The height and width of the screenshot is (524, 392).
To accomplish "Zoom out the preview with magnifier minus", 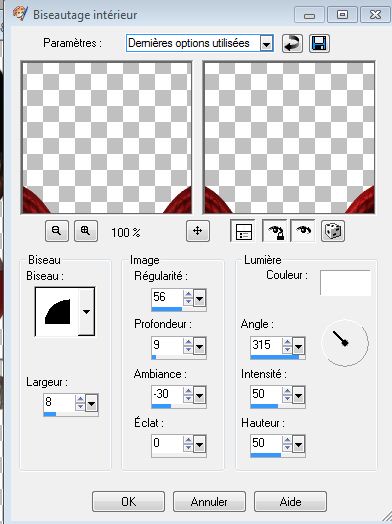I will [x=57, y=231].
